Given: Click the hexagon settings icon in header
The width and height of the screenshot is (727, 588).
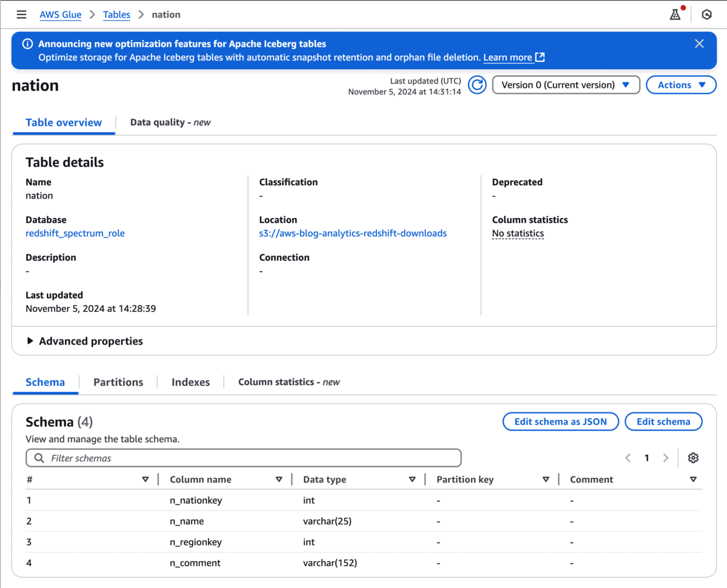Looking at the screenshot, I should pos(706,15).
